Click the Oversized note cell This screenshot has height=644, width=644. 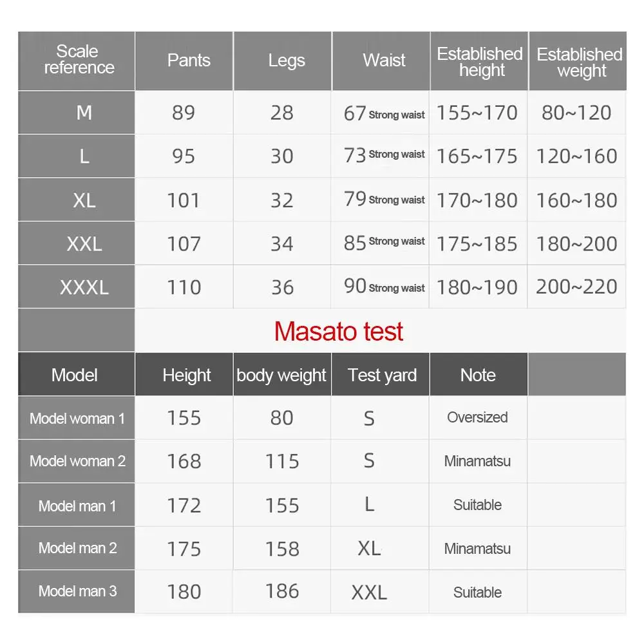(x=477, y=417)
